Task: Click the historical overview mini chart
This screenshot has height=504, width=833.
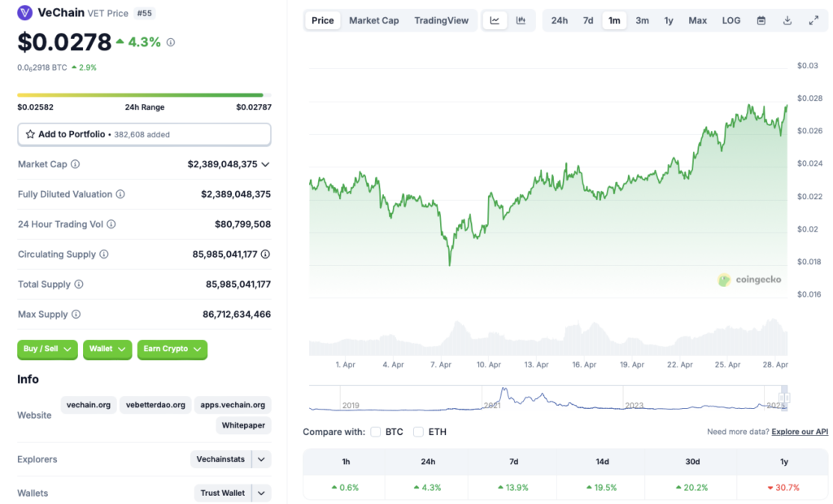Action: [548, 398]
